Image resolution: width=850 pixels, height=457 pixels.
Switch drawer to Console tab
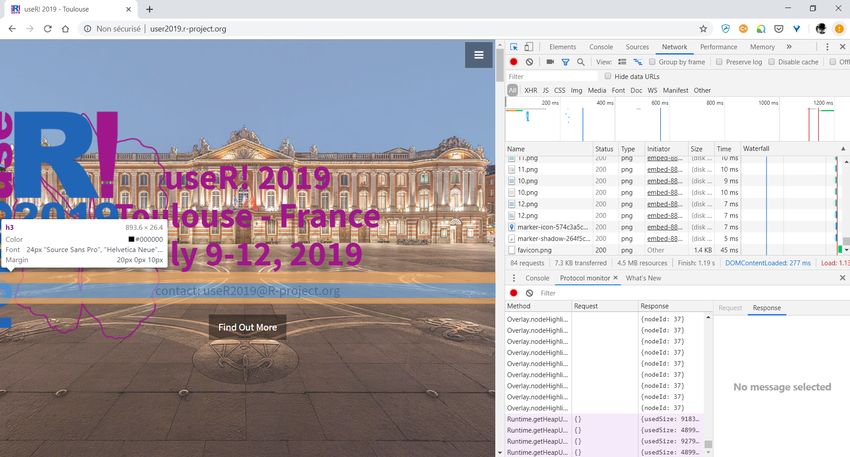pyautogui.click(x=537, y=278)
